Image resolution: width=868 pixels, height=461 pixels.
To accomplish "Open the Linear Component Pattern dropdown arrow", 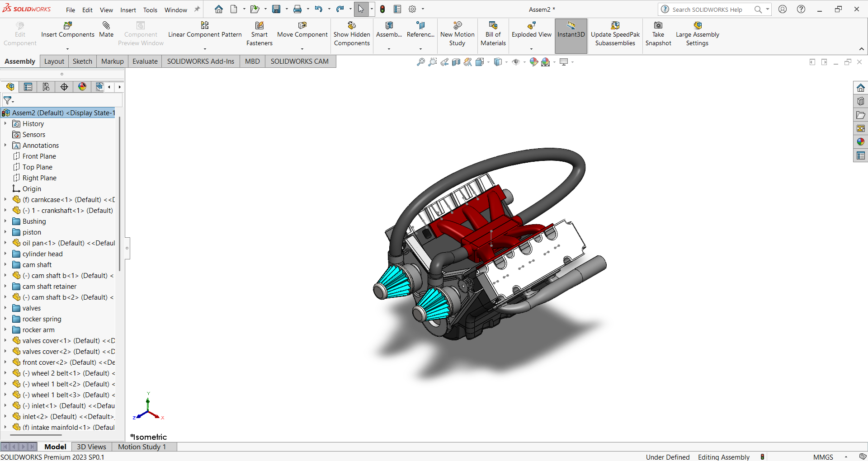I will click(205, 49).
